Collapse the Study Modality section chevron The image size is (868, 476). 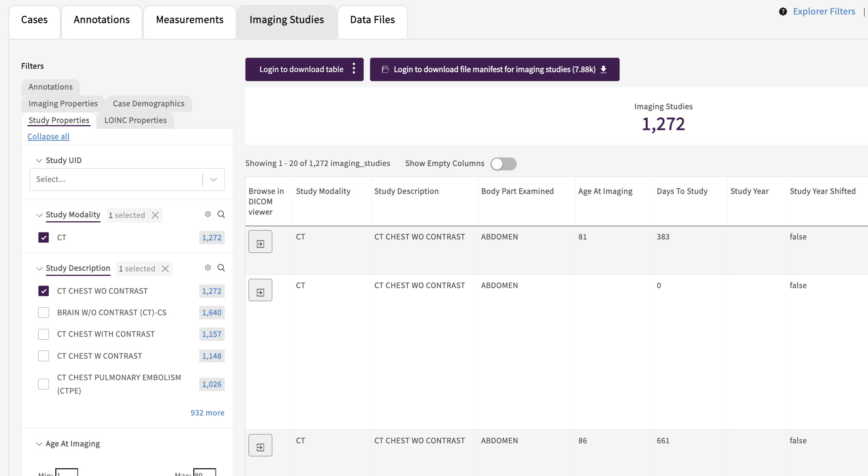click(39, 215)
